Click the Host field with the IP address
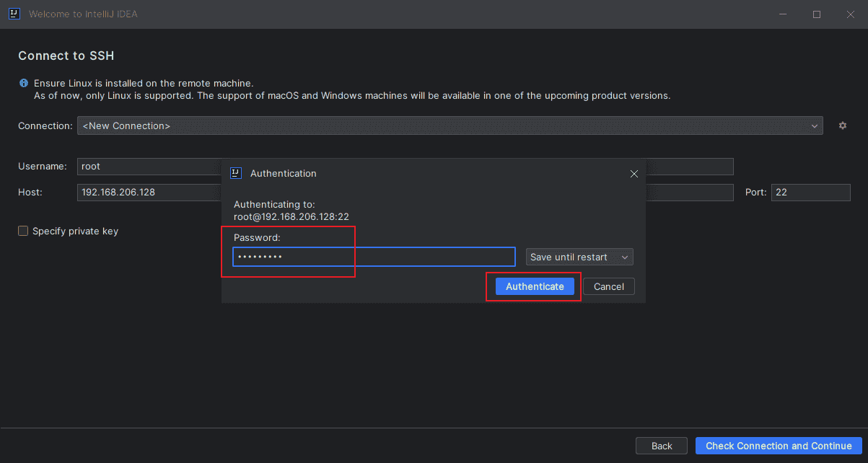868x463 pixels. point(144,192)
